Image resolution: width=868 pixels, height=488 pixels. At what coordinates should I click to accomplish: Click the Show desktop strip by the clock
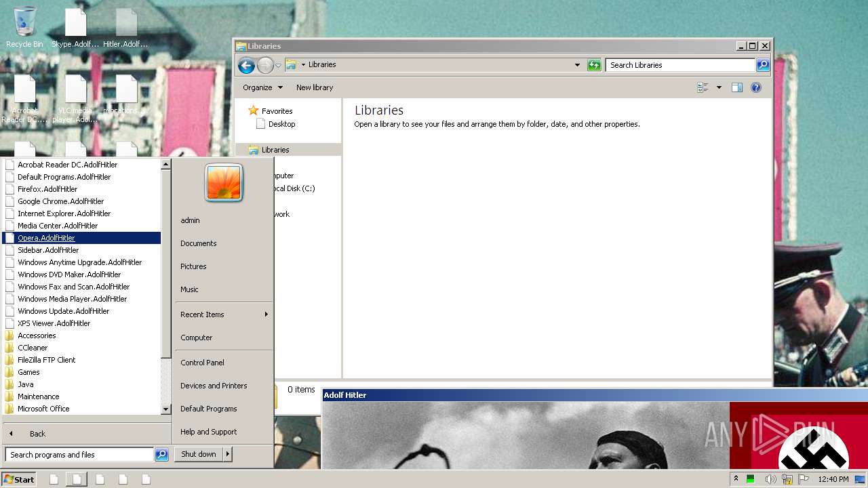point(861,479)
